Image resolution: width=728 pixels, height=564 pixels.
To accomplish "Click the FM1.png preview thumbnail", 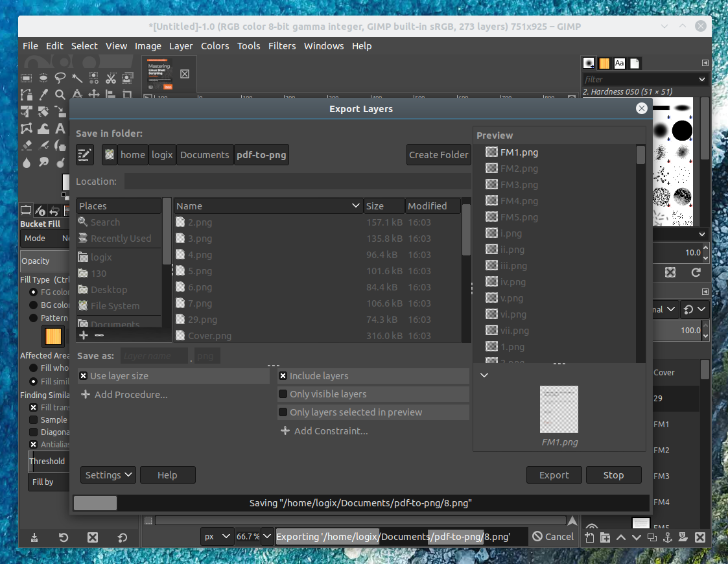I will pos(559,410).
